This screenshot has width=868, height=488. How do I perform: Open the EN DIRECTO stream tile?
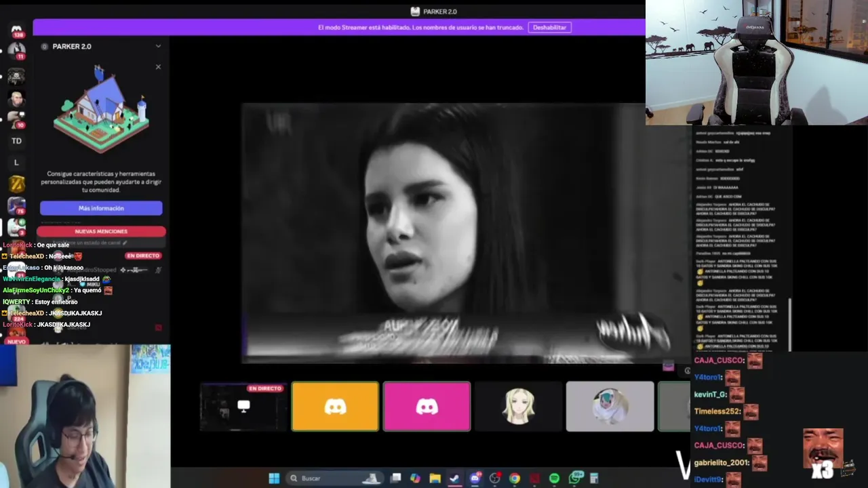coord(243,407)
